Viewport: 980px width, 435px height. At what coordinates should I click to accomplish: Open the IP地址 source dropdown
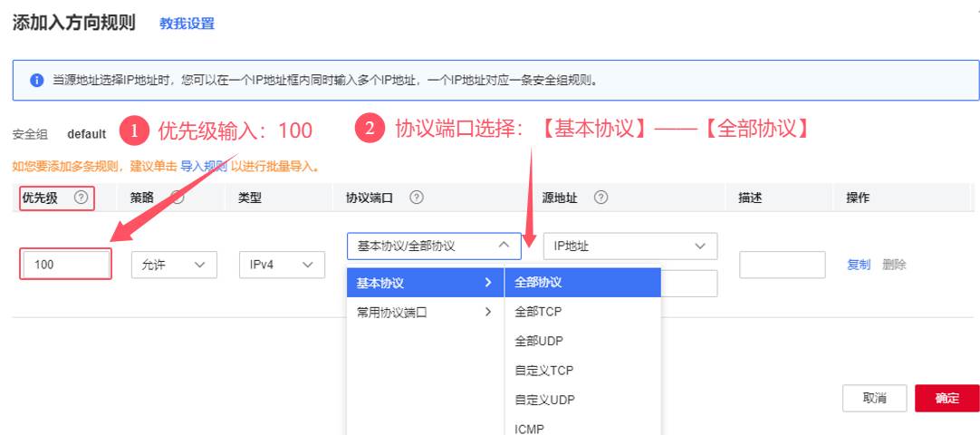pyautogui.click(x=629, y=246)
